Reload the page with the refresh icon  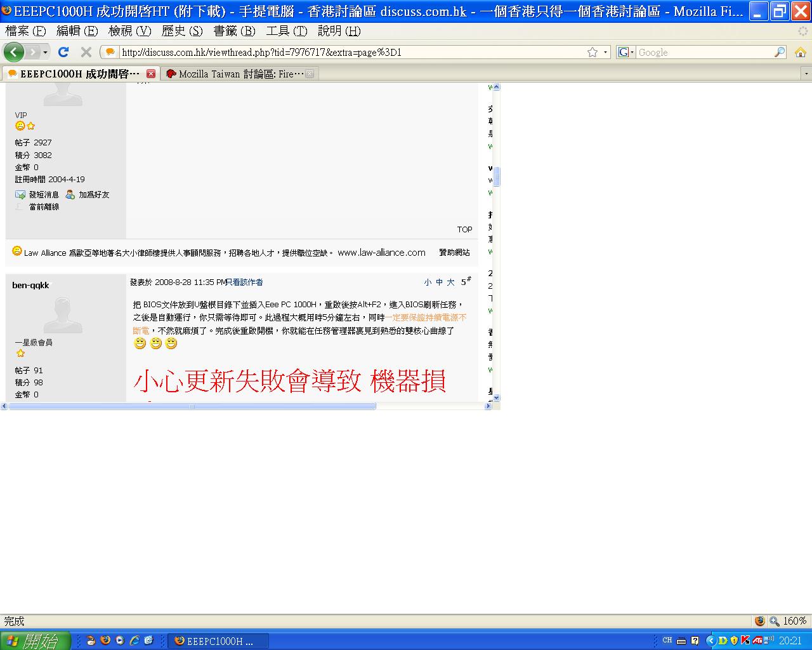click(63, 52)
